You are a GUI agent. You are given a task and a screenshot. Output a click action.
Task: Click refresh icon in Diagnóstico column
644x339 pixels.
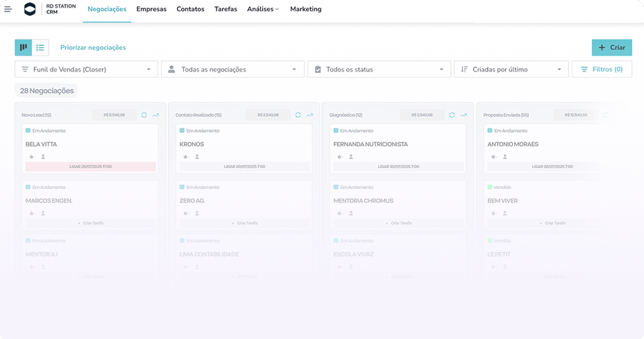pos(452,115)
